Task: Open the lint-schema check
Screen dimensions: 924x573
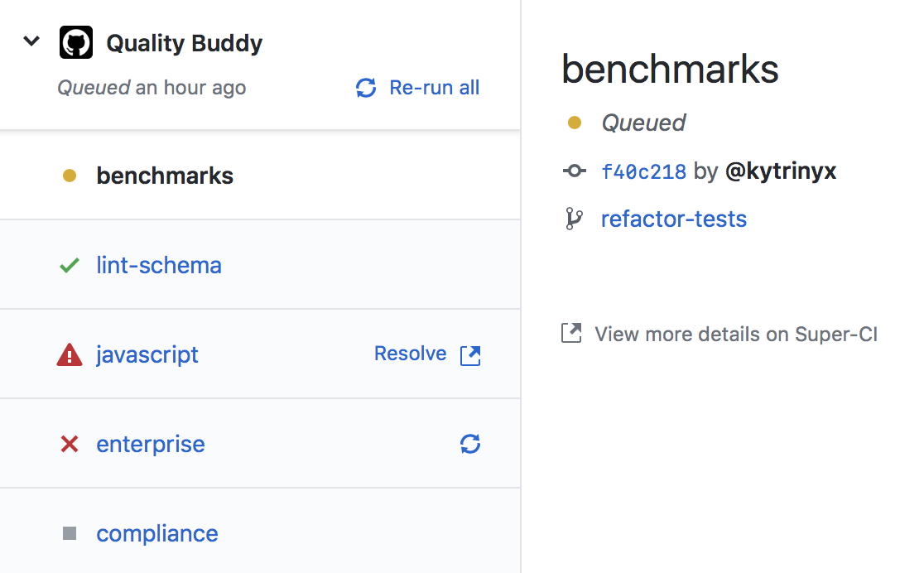Action: pyautogui.click(x=159, y=265)
